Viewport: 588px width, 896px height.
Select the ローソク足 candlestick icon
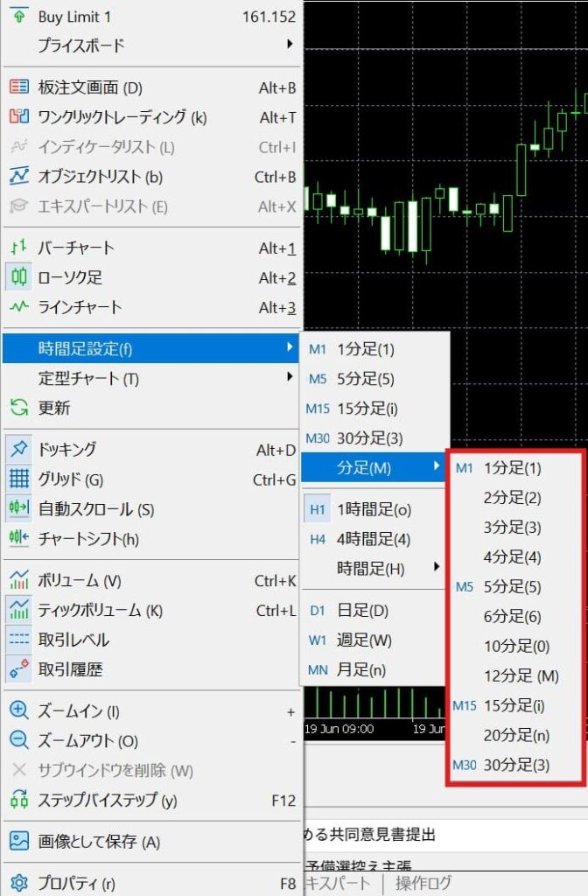point(19,277)
